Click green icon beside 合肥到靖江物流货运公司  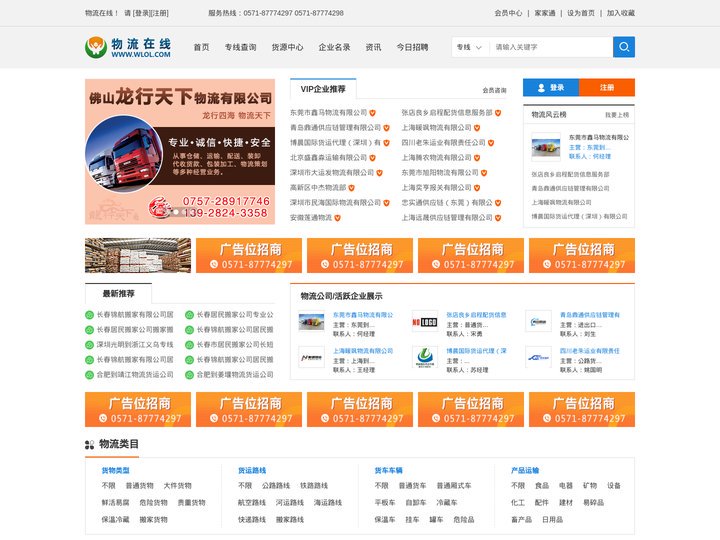coord(90,375)
